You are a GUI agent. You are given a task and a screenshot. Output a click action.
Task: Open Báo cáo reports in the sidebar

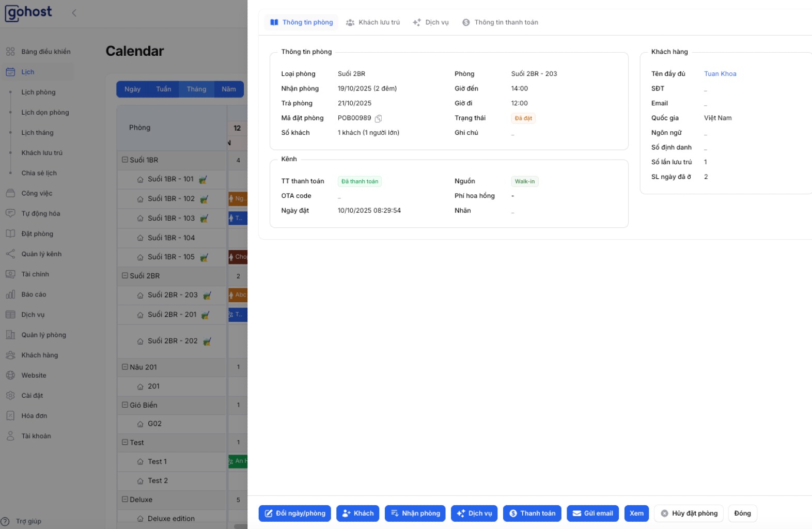(x=34, y=294)
